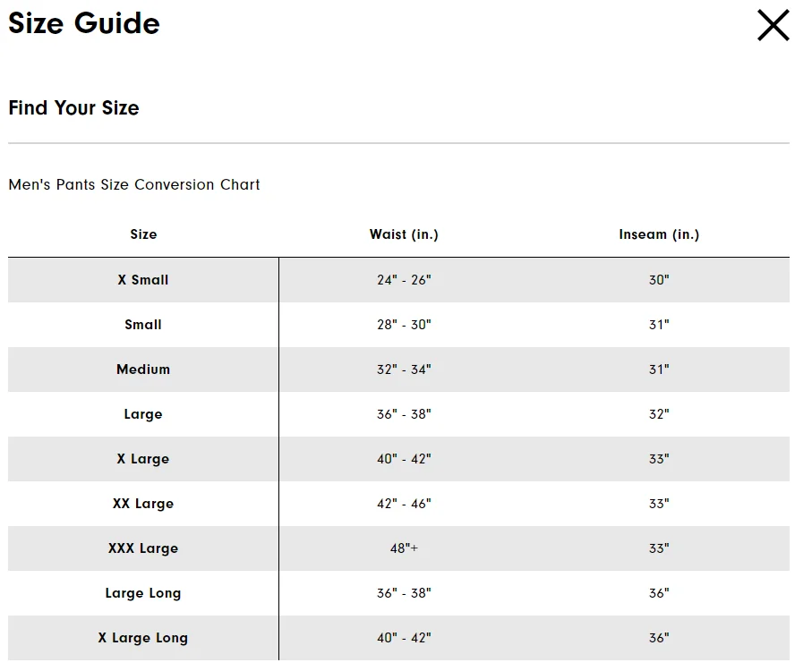Select the Medium size row label
The width and height of the screenshot is (812, 671).
(x=143, y=369)
